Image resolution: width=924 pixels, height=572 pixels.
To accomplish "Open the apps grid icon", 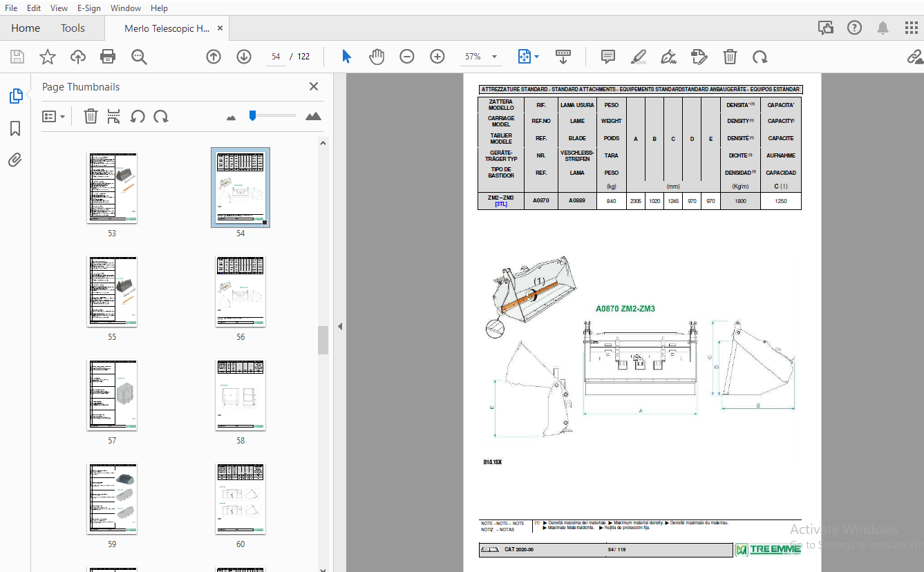I will coord(912,28).
